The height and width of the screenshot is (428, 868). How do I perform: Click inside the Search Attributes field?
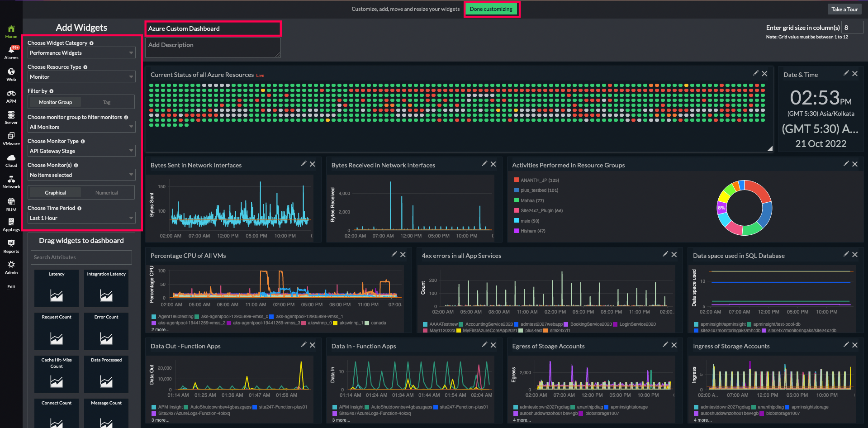81,257
